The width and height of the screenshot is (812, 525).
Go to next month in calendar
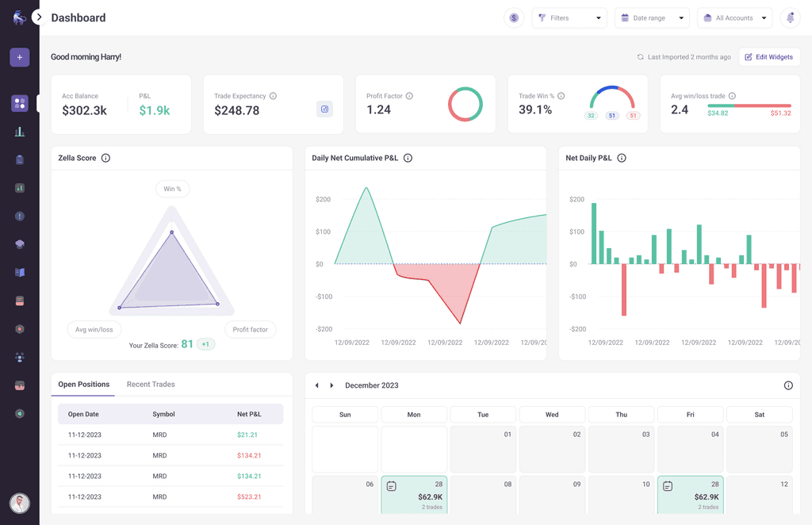(x=332, y=385)
